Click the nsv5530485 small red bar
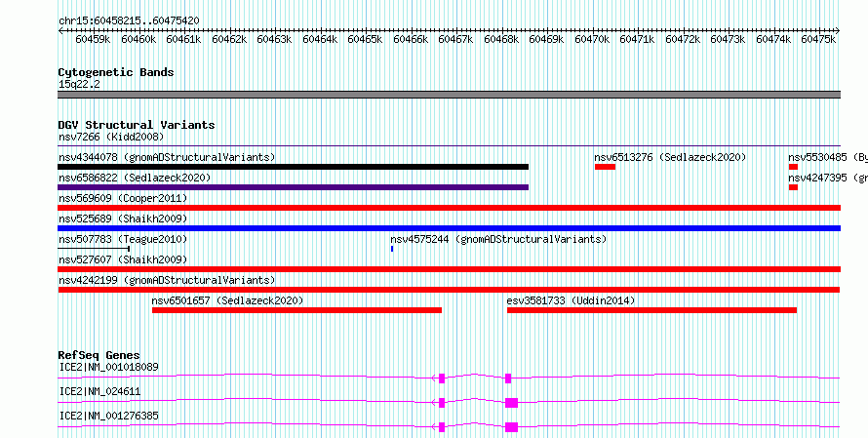The width and height of the screenshot is (868, 438). pyautogui.click(x=793, y=167)
